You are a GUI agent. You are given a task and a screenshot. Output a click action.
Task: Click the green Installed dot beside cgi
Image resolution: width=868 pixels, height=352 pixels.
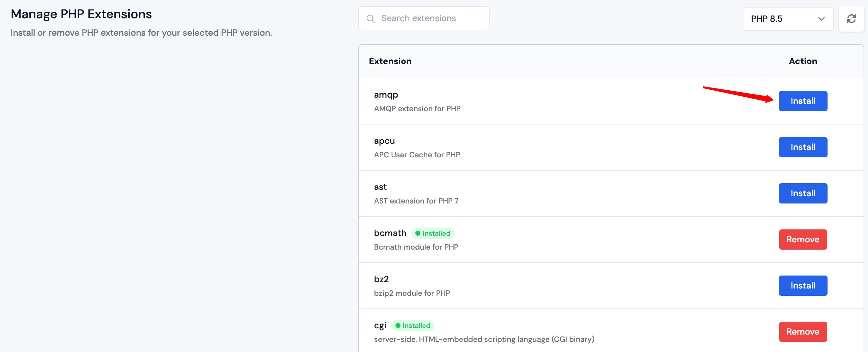tap(399, 325)
